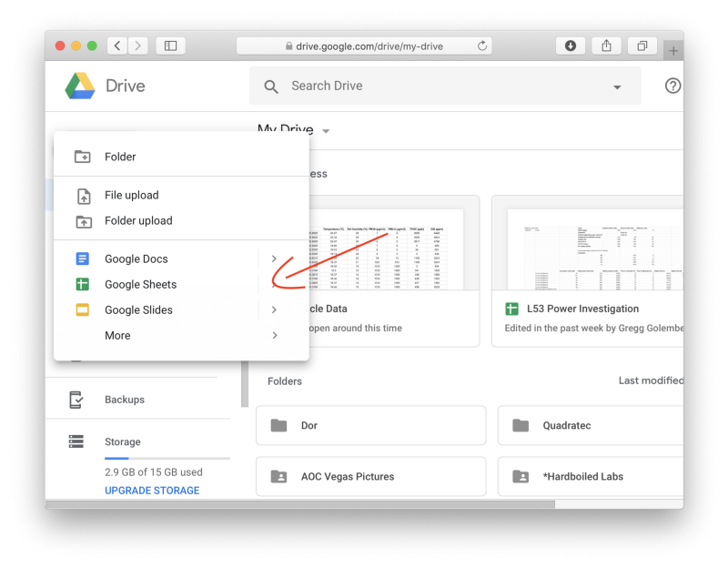Click the Folder upload icon
Viewport: 728px width, 568px height.
coord(84,221)
